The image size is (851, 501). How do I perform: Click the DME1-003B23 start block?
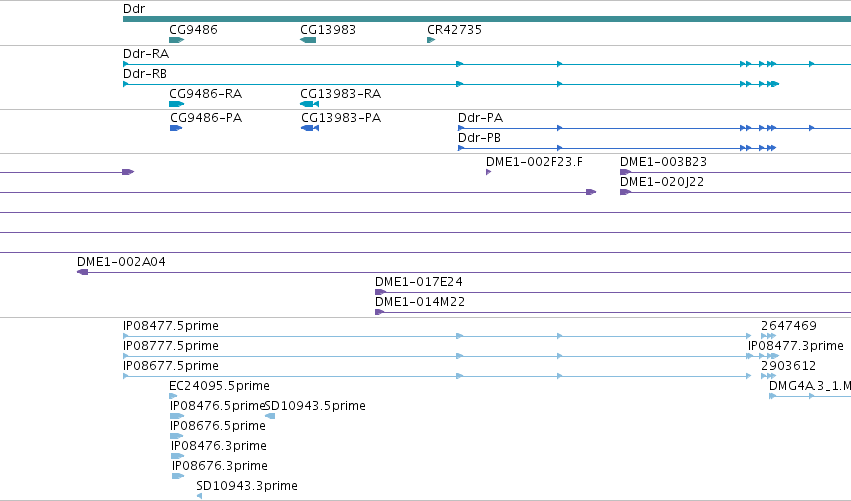[x=625, y=172]
